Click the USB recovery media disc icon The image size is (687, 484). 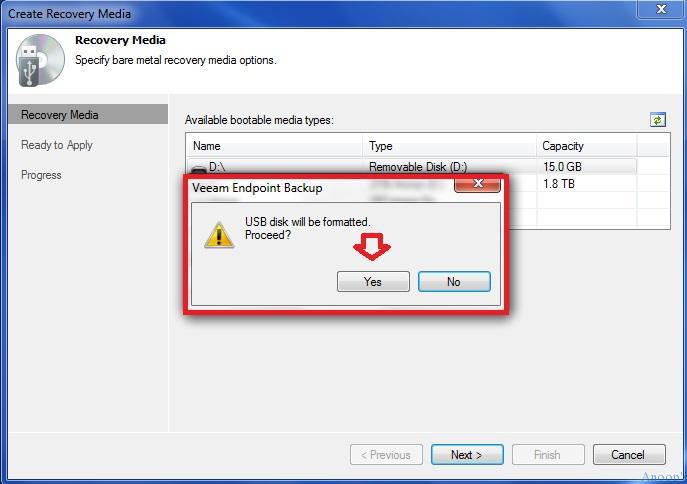coord(40,60)
